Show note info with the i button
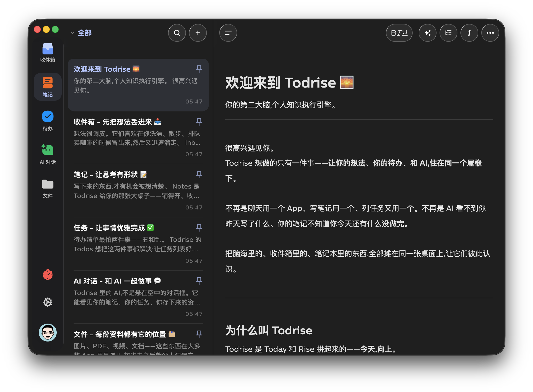Image resolution: width=533 pixels, height=392 pixels. [x=469, y=33]
